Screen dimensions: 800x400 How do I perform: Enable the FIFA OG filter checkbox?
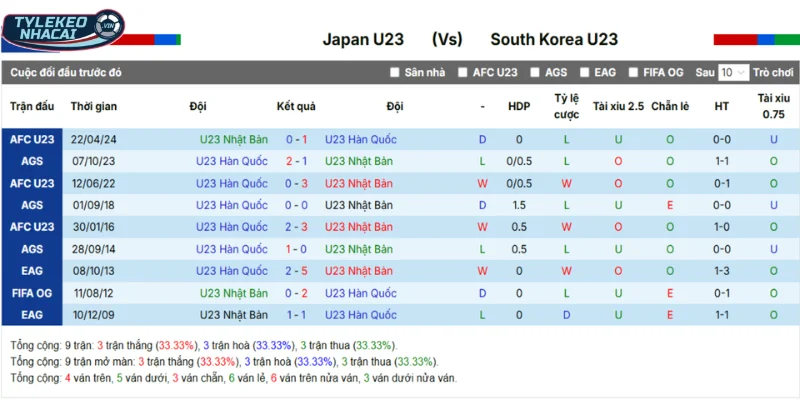633,73
